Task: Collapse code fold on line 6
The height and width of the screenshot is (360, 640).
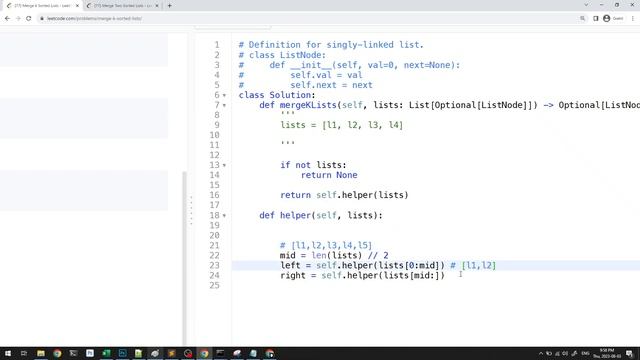Action: coord(224,96)
